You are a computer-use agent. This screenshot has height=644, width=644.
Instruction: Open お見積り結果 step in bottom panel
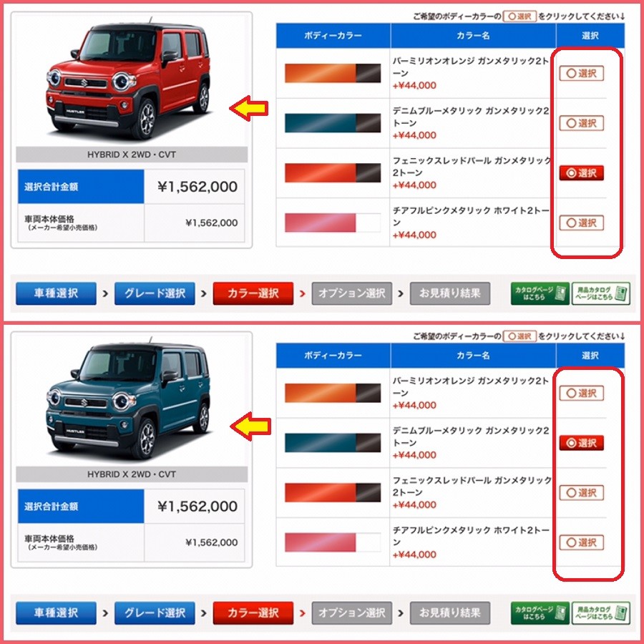point(450,613)
